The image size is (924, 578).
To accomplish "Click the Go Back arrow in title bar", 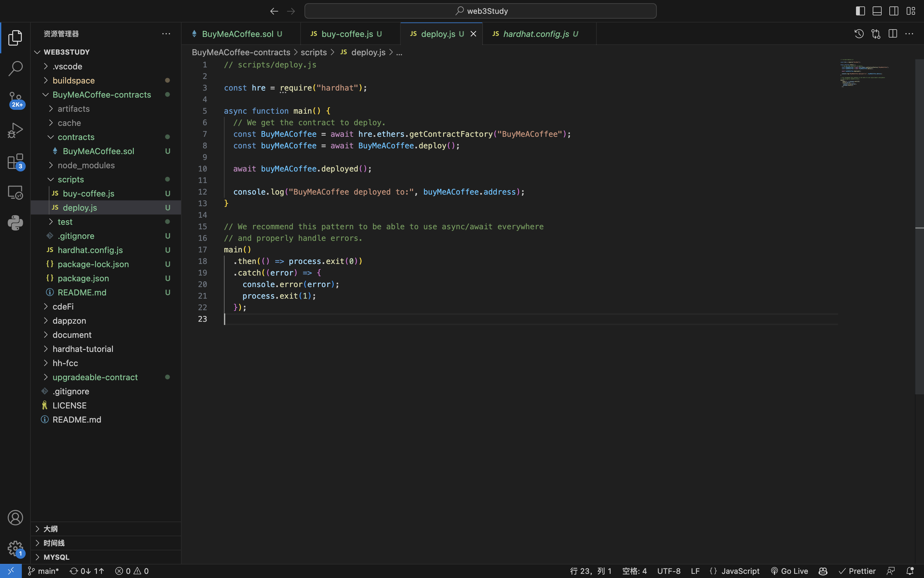I will click(274, 11).
